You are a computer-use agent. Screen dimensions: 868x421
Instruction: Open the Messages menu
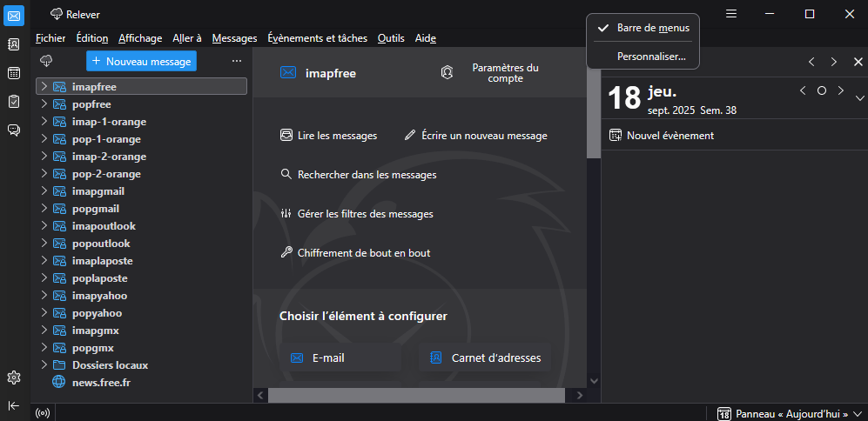click(x=234, y=38)
